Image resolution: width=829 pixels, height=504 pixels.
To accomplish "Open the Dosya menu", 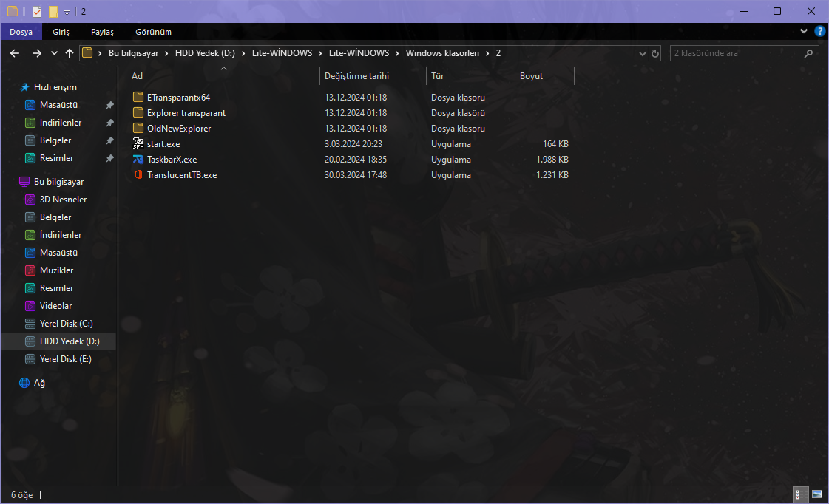I will (x=21, y=32).
